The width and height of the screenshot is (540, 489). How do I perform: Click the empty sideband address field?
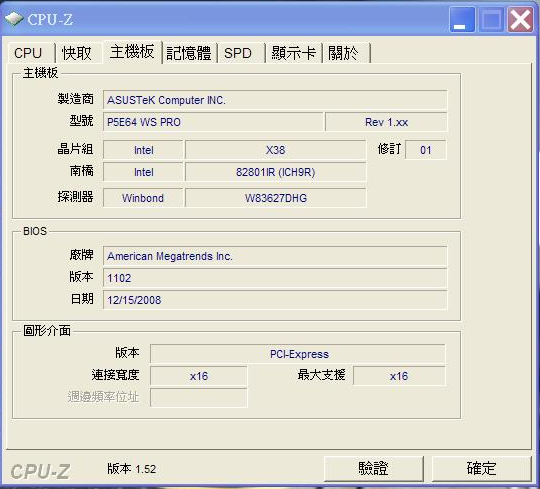[199, 398]
